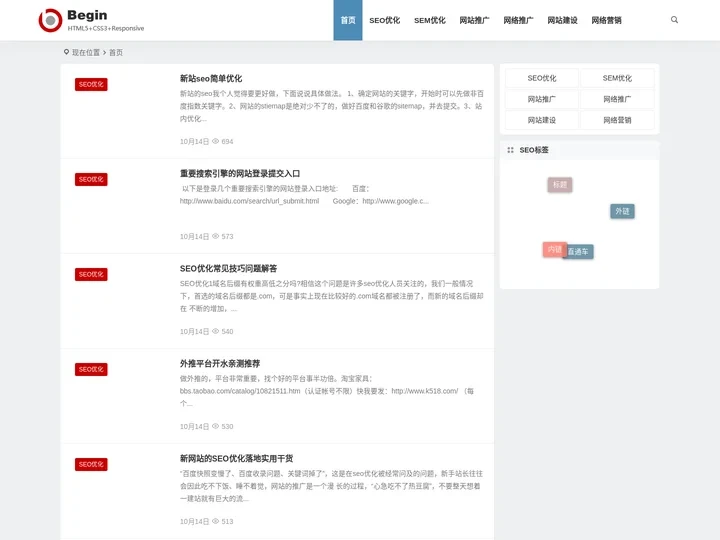Click the 内链 tag in tag cloud
The height and width of the screenshot is (540, 720).
pos(553,249)
